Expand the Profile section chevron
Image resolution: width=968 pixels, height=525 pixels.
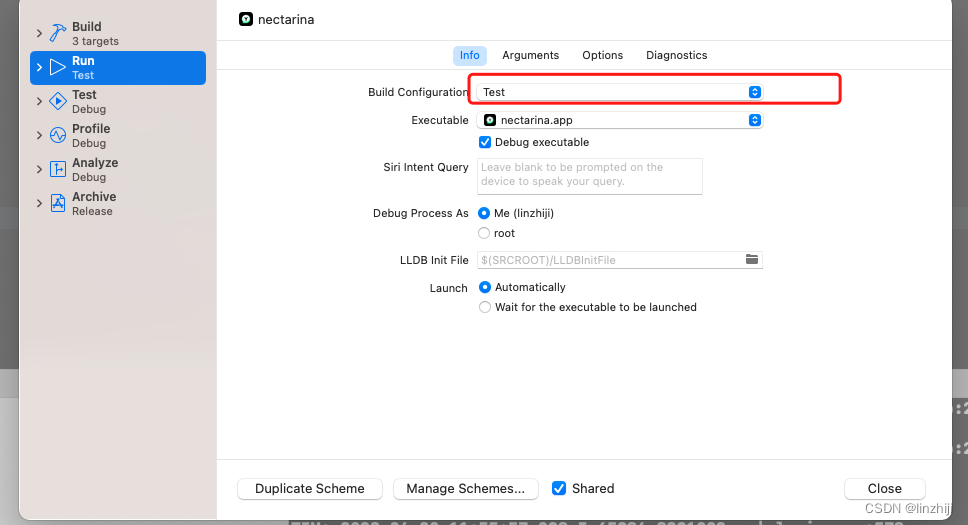click(x=39, y=135)
